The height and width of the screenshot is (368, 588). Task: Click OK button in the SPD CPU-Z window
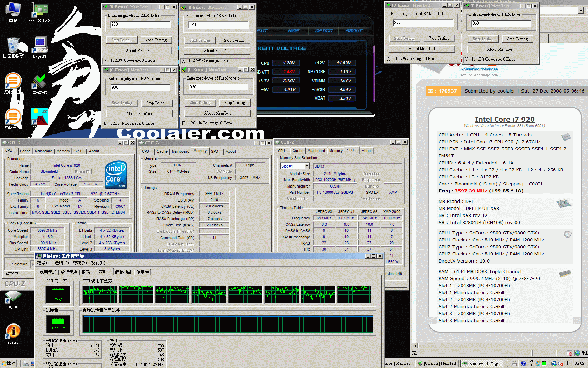click(394, 284)
